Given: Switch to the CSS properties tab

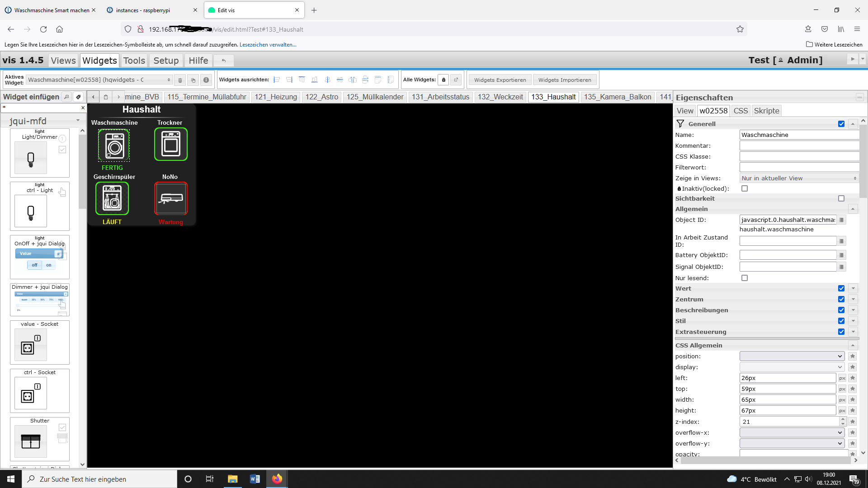Looking at the screenshot, I should pos(741,111).
